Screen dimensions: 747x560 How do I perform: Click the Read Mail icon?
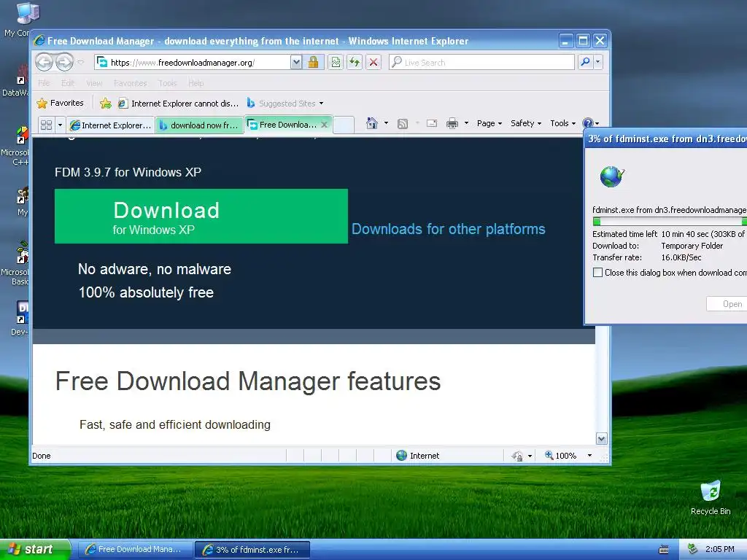432,123
